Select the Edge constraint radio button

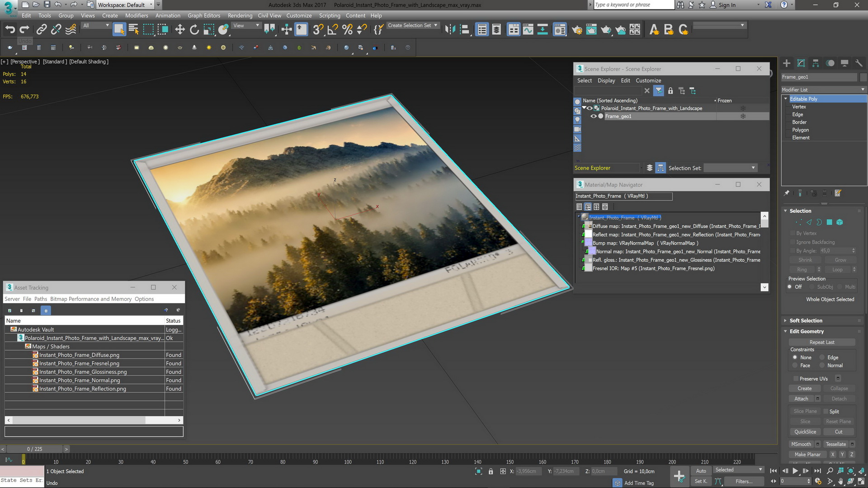[x=822, y=357]
